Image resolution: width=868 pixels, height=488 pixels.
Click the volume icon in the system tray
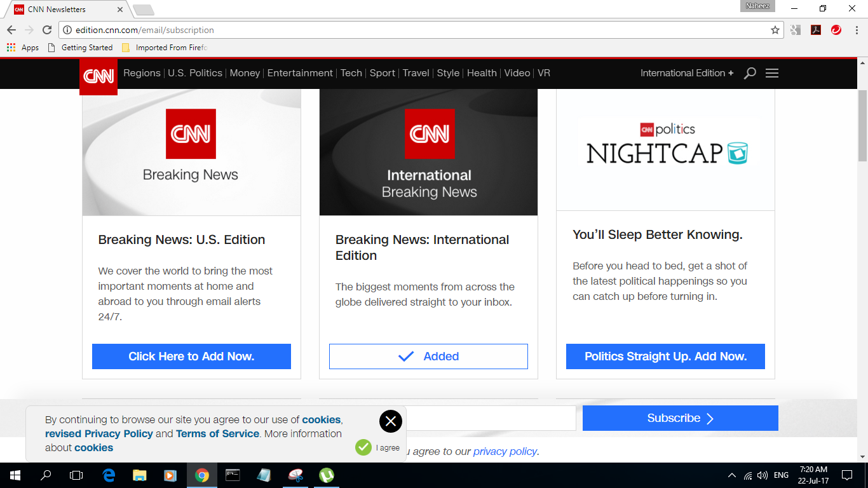point(763,475)
